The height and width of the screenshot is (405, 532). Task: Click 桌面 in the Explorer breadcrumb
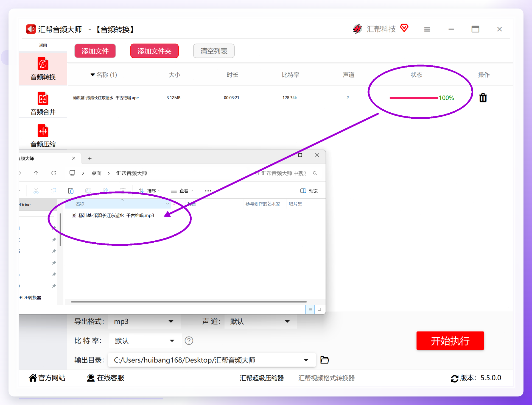click(96, 173)
